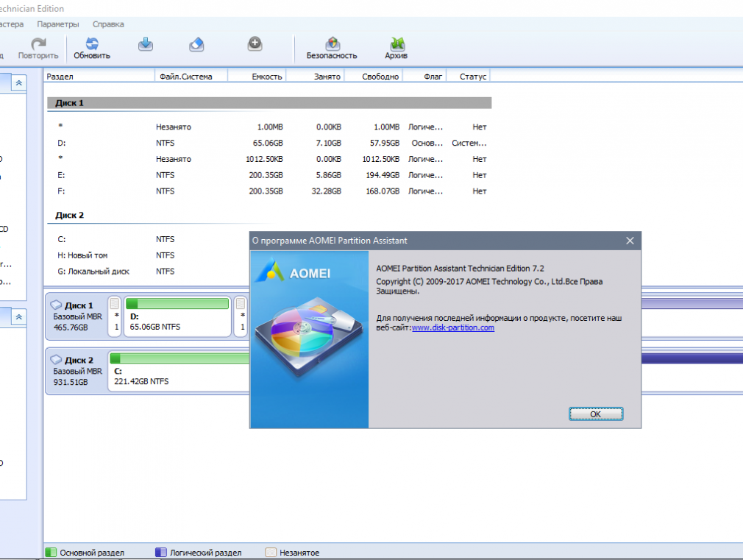Click the 'Основ...' flag cell of D:
Screen dimensions: 743x560
pos(427,143)
